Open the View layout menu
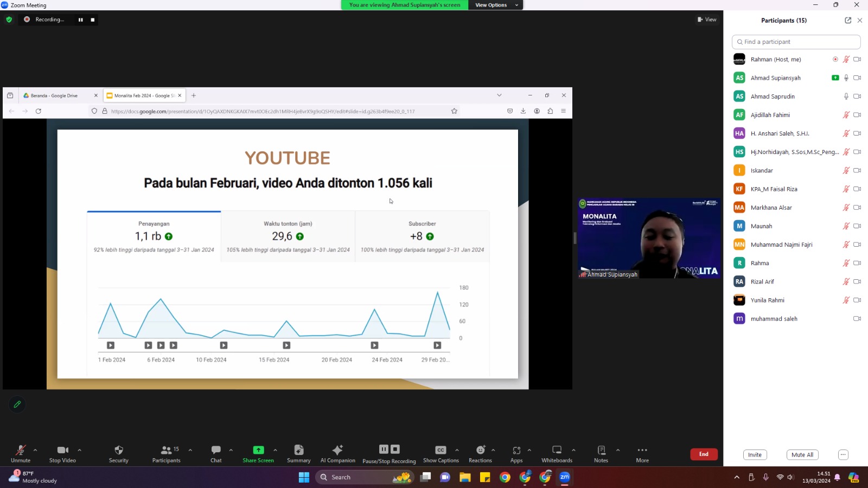 click(707, 20)
